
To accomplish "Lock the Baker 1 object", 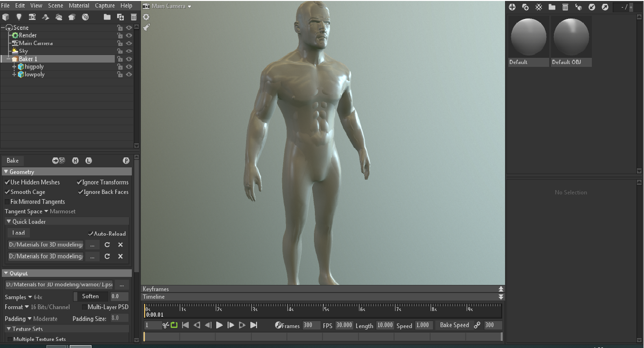I will (120, 59).
